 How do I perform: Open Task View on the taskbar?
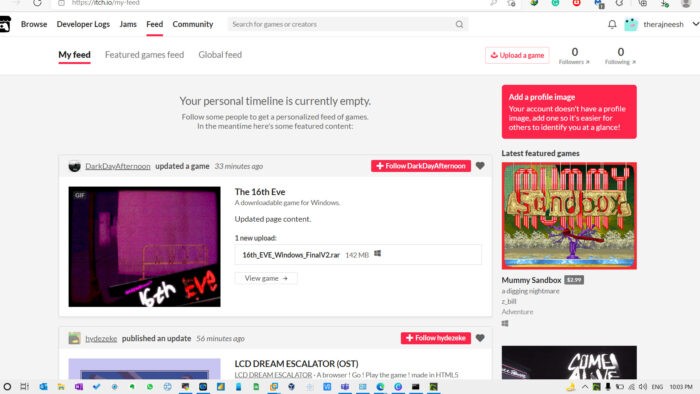point(25,387)
